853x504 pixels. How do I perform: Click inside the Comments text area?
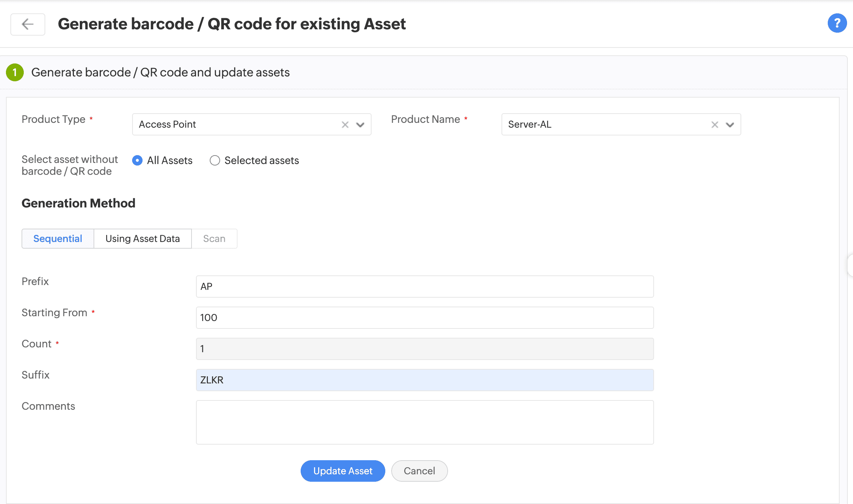pyautogui.click(x=425, y=422)
